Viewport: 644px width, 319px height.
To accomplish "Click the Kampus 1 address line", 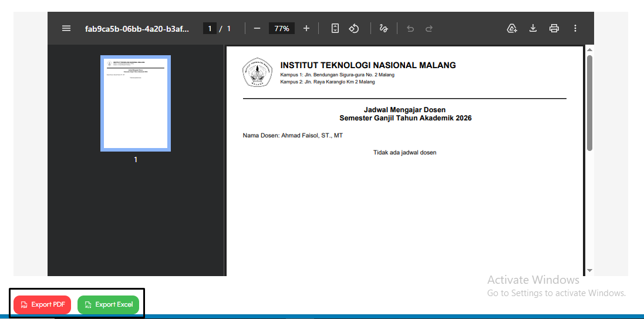I will [x=337, y=75].
